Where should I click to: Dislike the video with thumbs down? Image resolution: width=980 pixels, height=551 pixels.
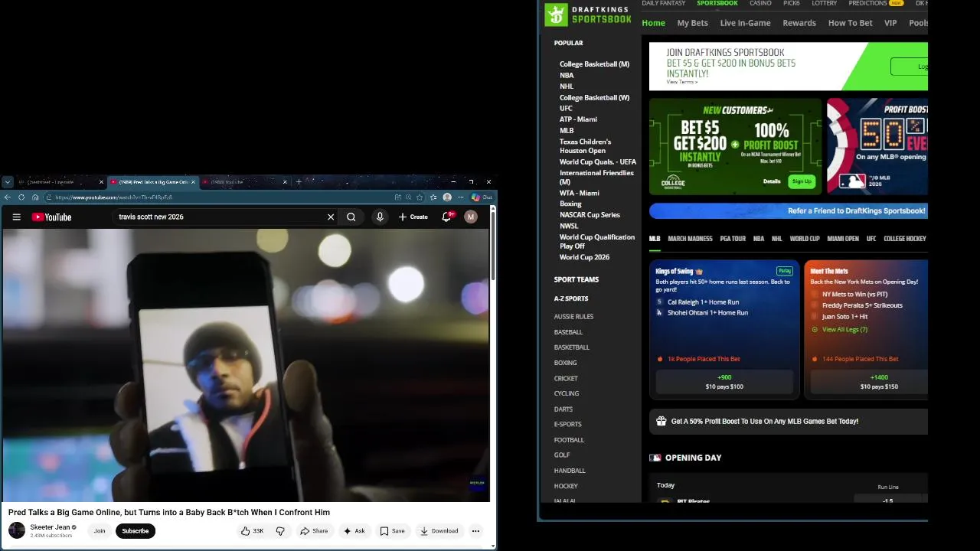[x=280, y=530]
